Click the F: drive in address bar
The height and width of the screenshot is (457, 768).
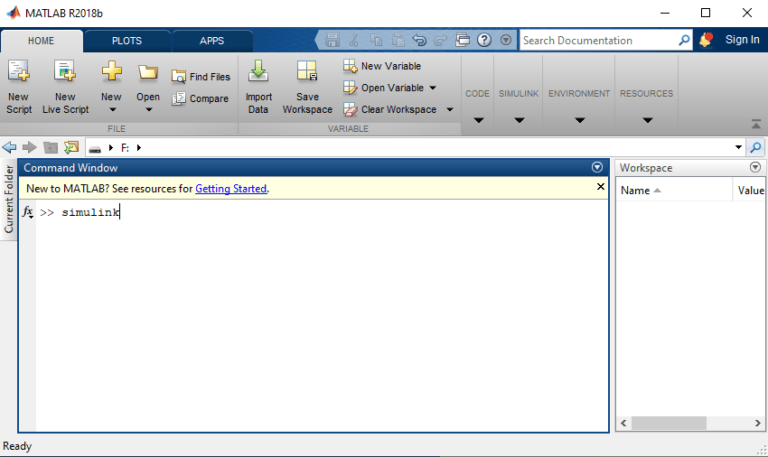(x=125, y=148)
